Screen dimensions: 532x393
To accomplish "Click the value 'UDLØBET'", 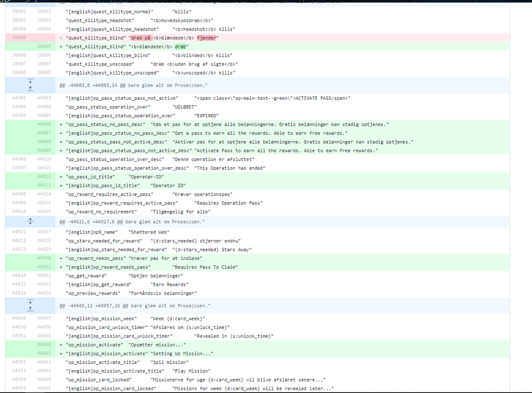I will pos(184,107).
